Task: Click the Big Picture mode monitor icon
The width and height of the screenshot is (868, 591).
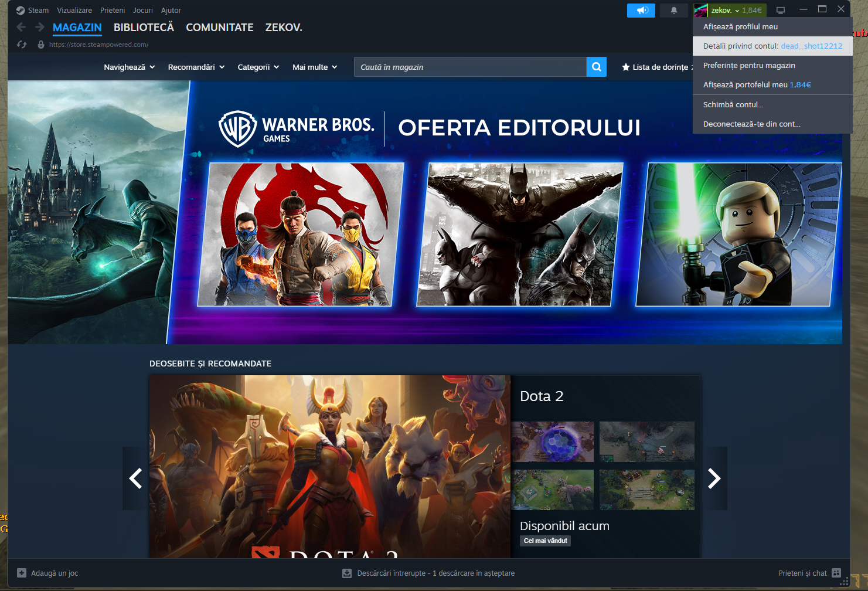Action: coord(781,11)
